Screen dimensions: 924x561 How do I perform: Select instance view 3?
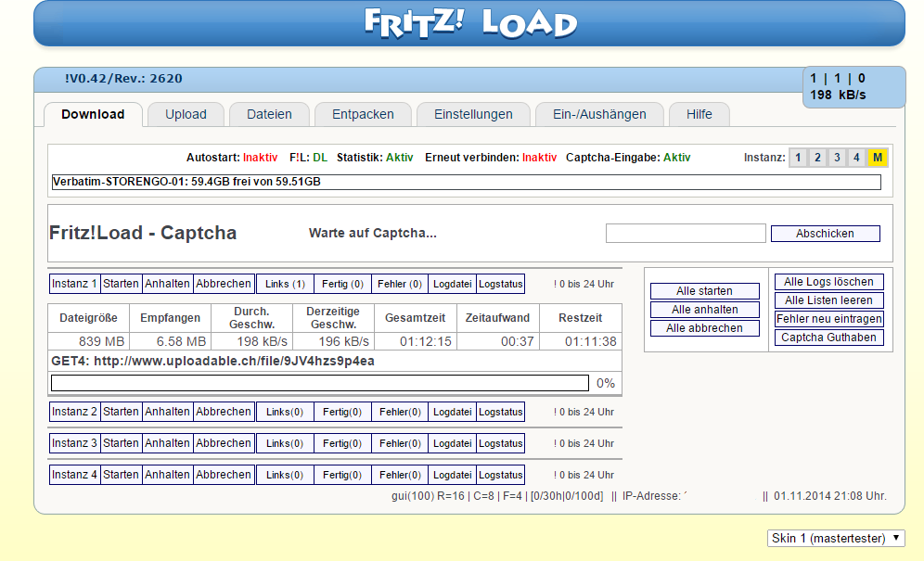837,158
